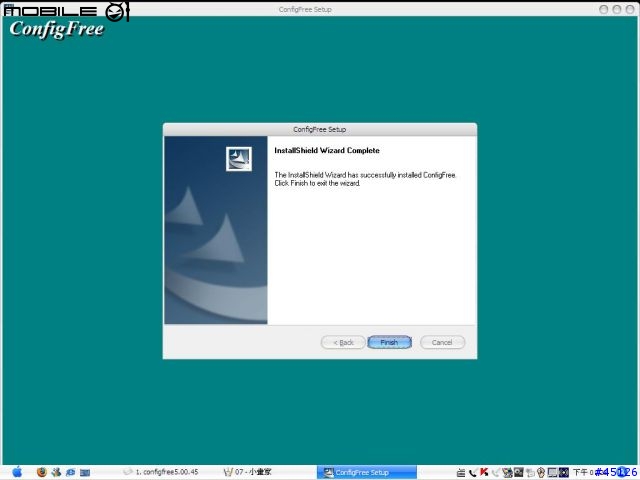Click the InstallShield Wizard Complete heading

[327, 151]
